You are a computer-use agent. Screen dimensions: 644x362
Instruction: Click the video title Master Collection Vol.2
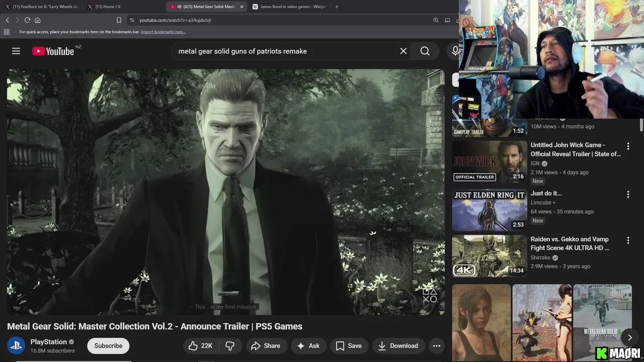pyautogui.click(x=154, y=326)
